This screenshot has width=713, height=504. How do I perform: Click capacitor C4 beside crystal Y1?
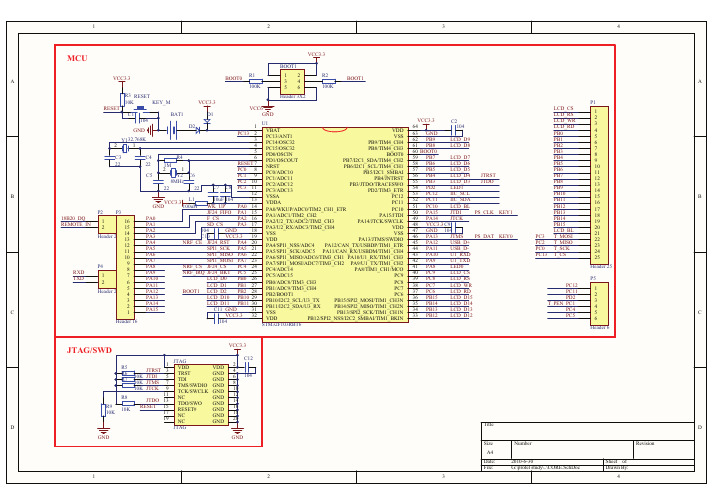point(140,158)
